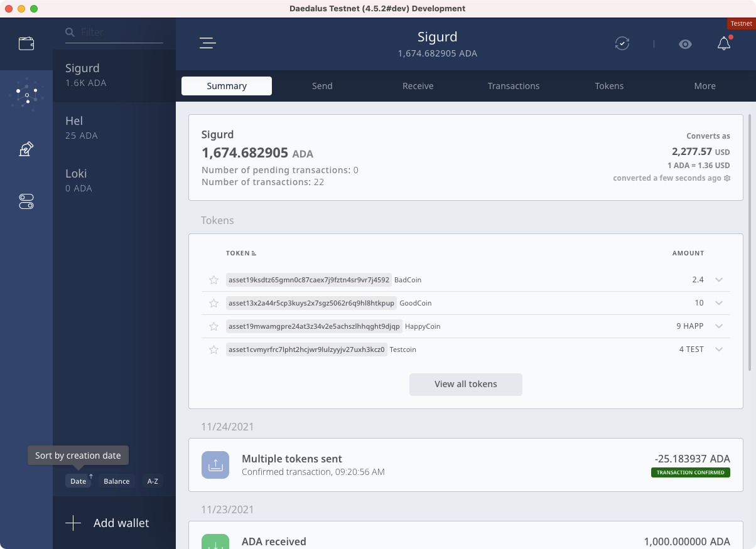This screenshot has width=756, height=549.
Task: Star the BadCoin token as favorite
Action: click(213, 280)
